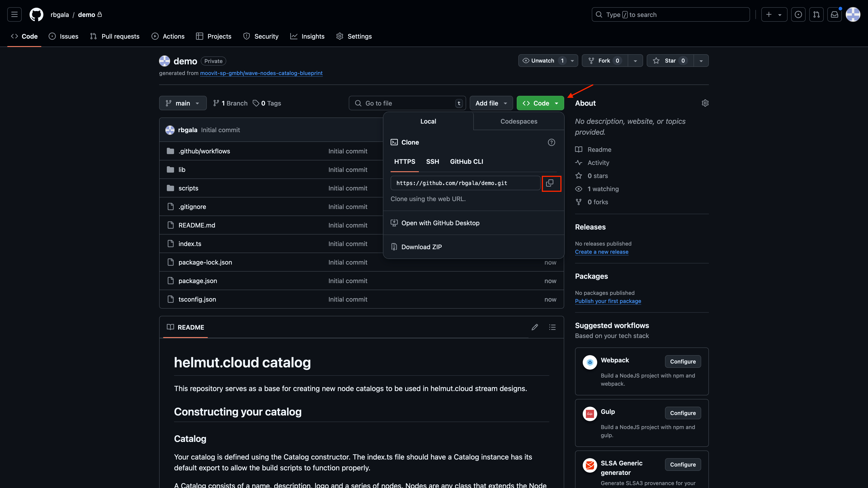This screenshot has height=488, width=868.
Task: Open the Add file dropdown
Action: click(x=491, y=103)
